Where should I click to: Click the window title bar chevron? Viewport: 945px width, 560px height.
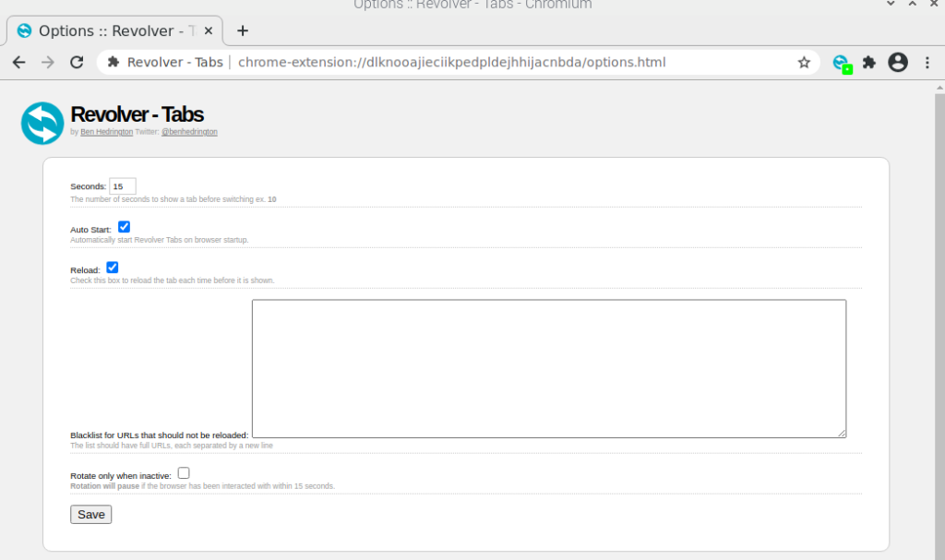pos(889,5)
